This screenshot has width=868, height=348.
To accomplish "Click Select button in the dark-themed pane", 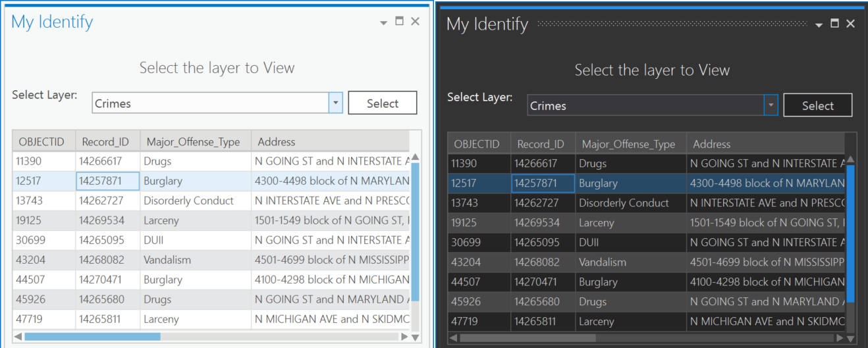I will click(x=817, y=105).
